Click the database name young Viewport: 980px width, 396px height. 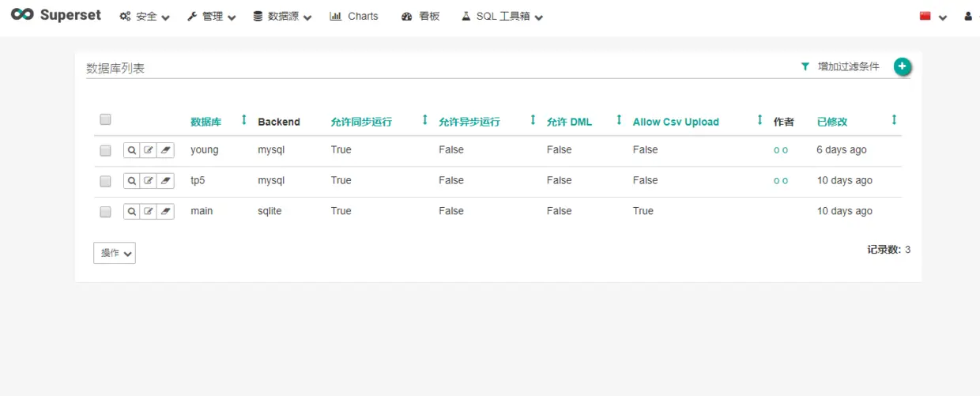(x=205, y=149)
